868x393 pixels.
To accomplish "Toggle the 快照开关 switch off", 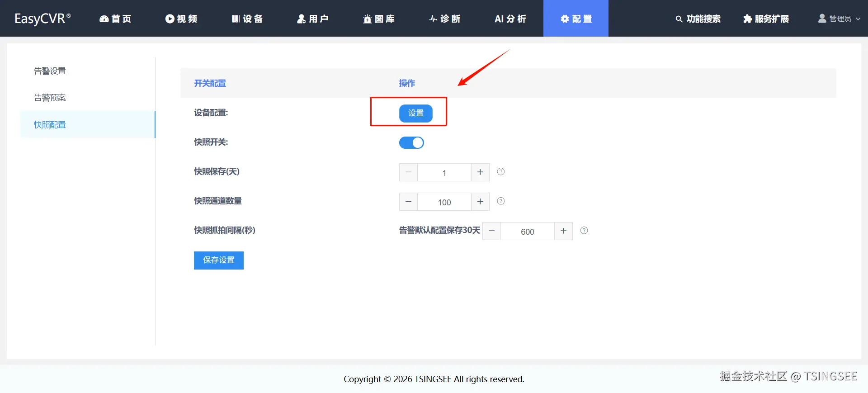I will [x=411, y=143].
